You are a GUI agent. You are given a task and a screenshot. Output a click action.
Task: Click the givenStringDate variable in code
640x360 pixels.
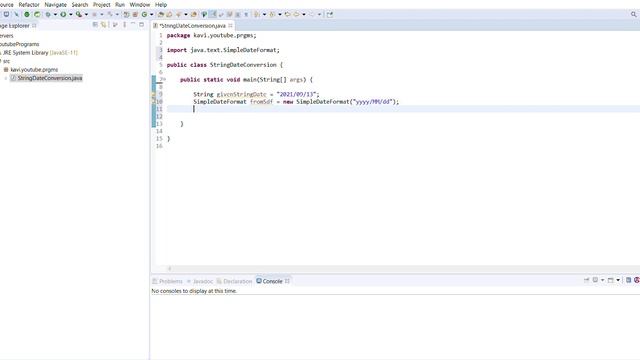[241, 94]
